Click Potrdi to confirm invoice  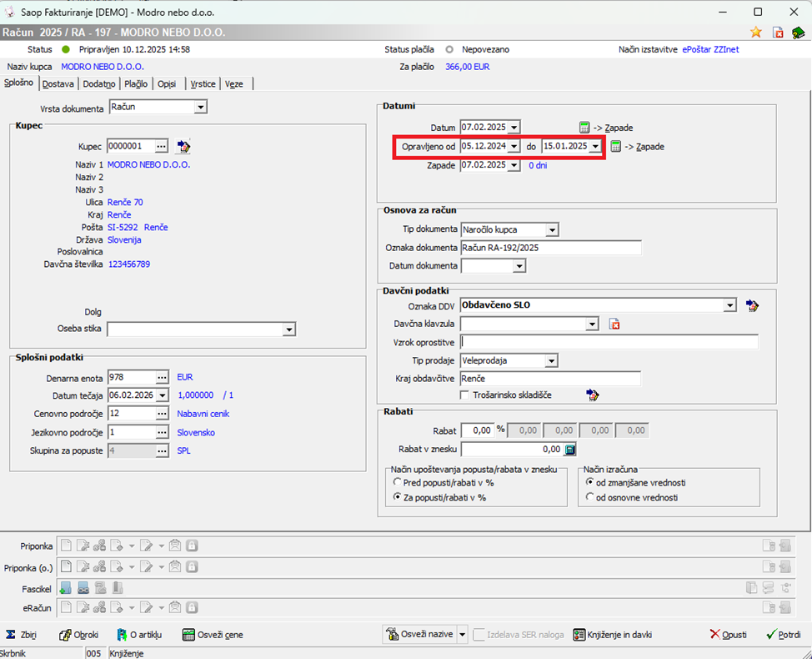[784, 635]
